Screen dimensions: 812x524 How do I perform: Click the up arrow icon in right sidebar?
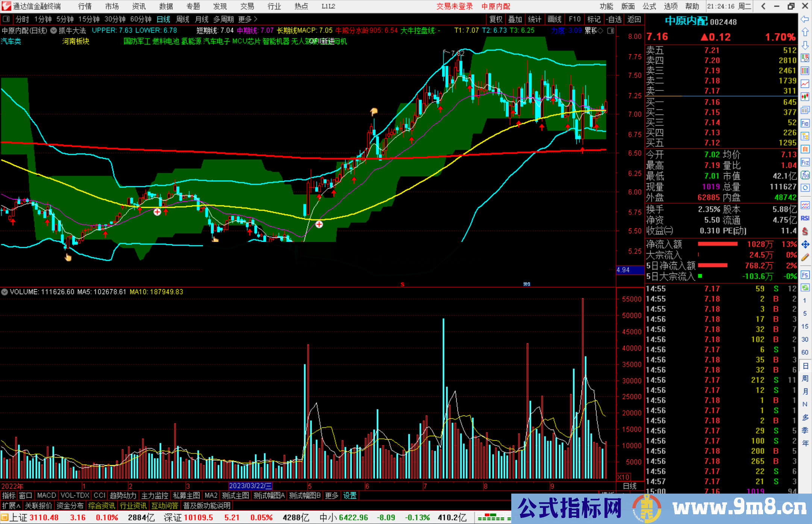click(805, 32)
